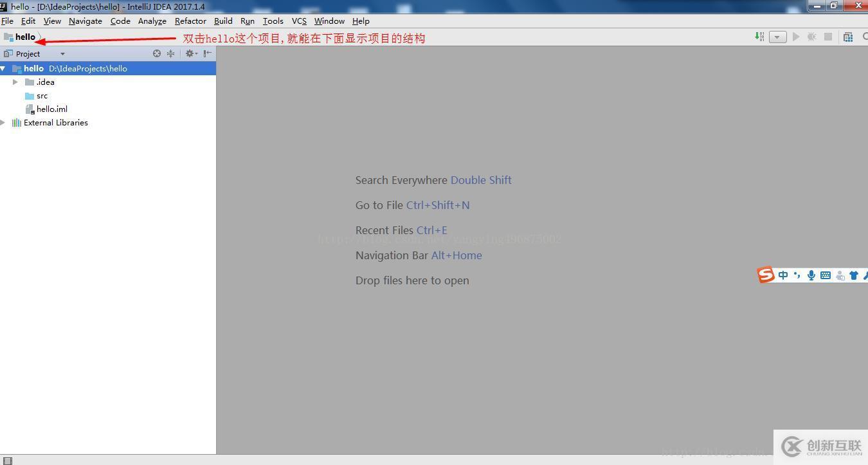Image resolution: width=868 pixels, height=465 pixels.
Task: Open the Sogou soft keyboard icon
Action: [826, 275]
